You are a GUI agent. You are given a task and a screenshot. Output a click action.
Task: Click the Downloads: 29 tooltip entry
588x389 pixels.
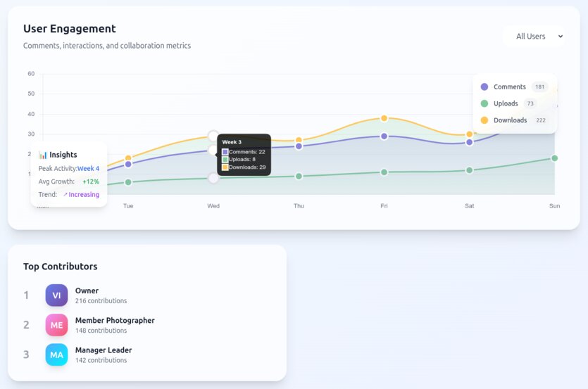click(244, 167)
